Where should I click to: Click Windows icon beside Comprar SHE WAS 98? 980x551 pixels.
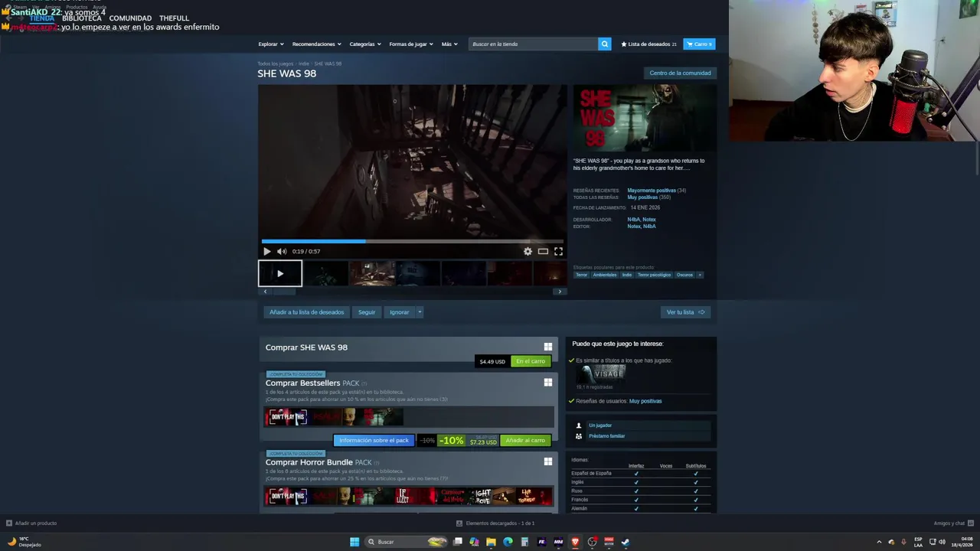click(547, 347)
